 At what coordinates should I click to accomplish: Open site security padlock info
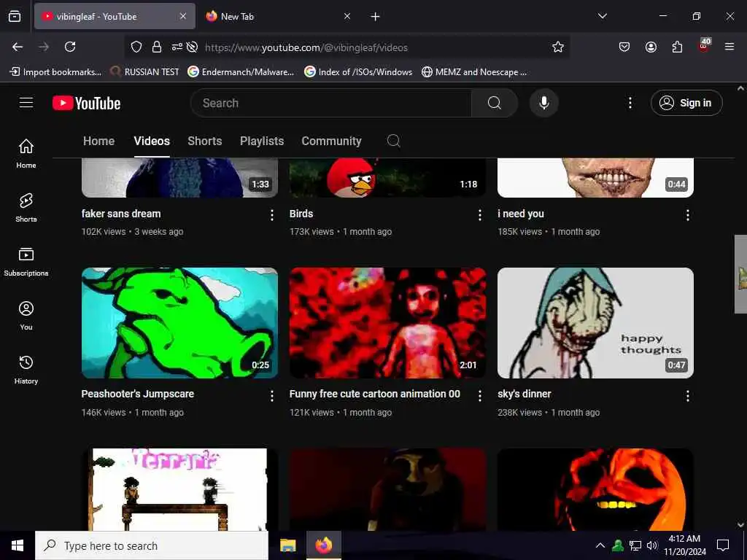click(x=156, y=47)
